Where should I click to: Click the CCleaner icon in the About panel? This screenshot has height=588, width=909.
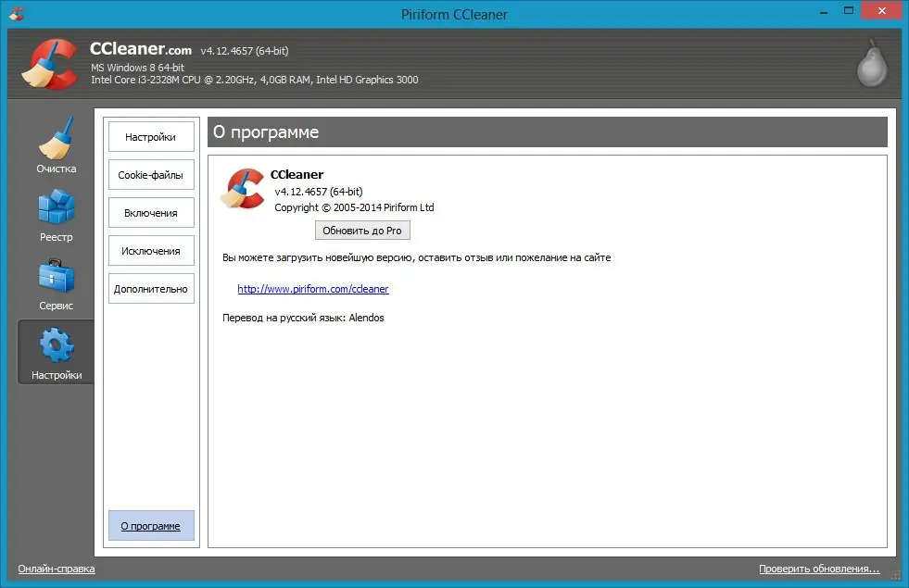click(x=243, y=188)
